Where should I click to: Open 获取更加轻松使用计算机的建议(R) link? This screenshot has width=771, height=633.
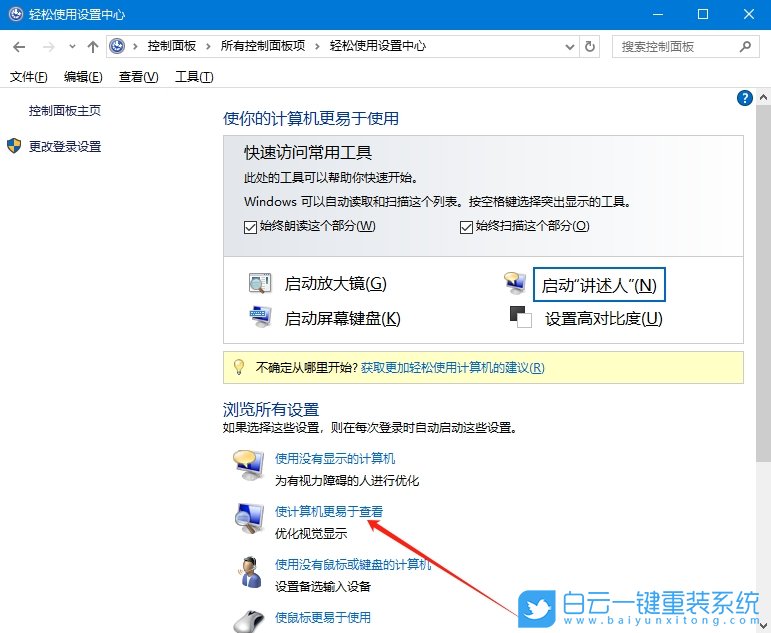pyautogui.click(x=452, y=367)
